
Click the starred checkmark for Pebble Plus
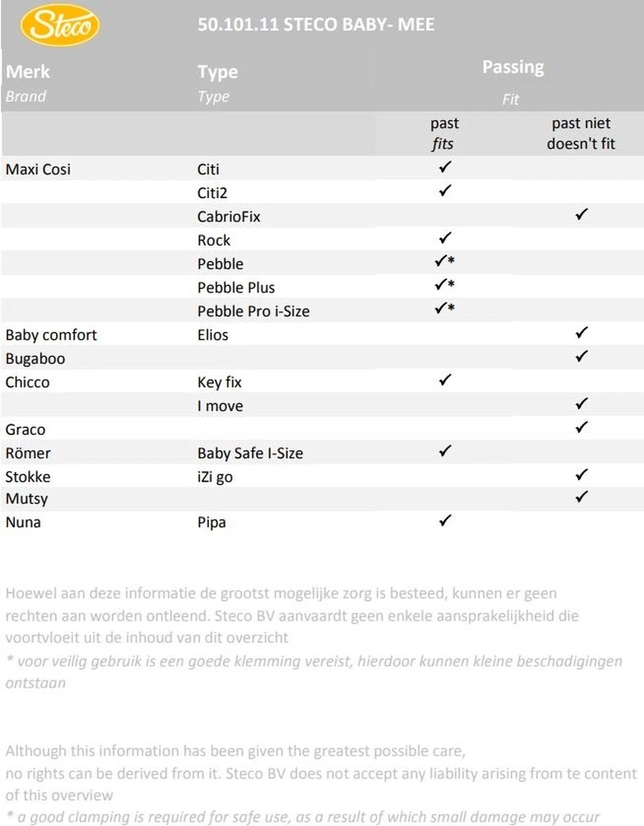click(x=445, y=285)
